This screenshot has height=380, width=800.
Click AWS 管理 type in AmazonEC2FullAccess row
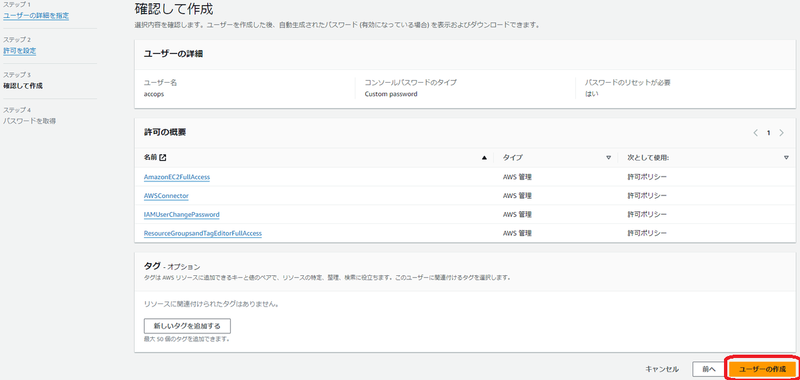click(x=517, y=177)
